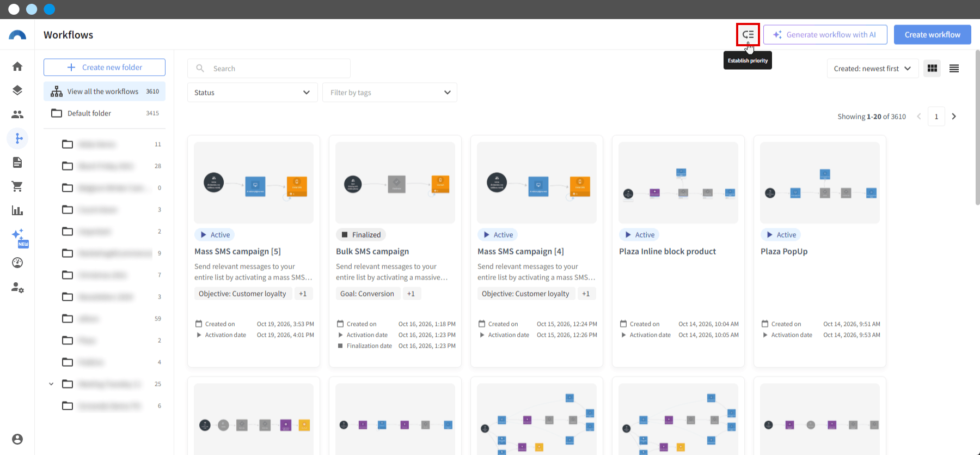Open the Status dropdown
980x455 pixels.
[253, 93]
